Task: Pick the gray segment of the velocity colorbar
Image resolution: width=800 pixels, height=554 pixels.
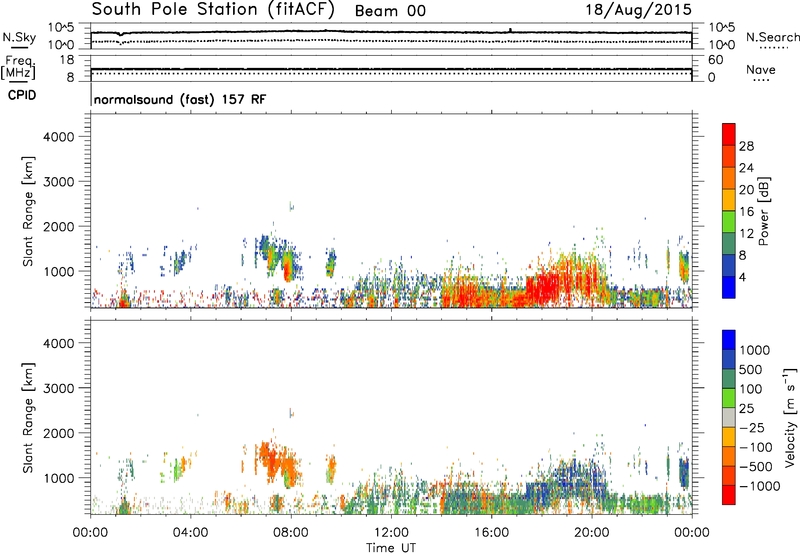Action: 729,418
